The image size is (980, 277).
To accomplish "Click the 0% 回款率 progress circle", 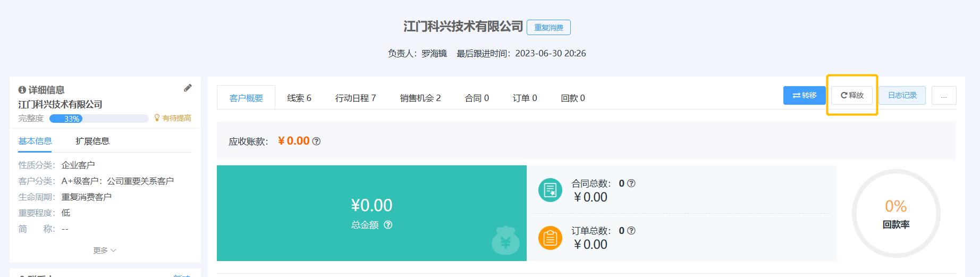I will (x=896, y=214).
